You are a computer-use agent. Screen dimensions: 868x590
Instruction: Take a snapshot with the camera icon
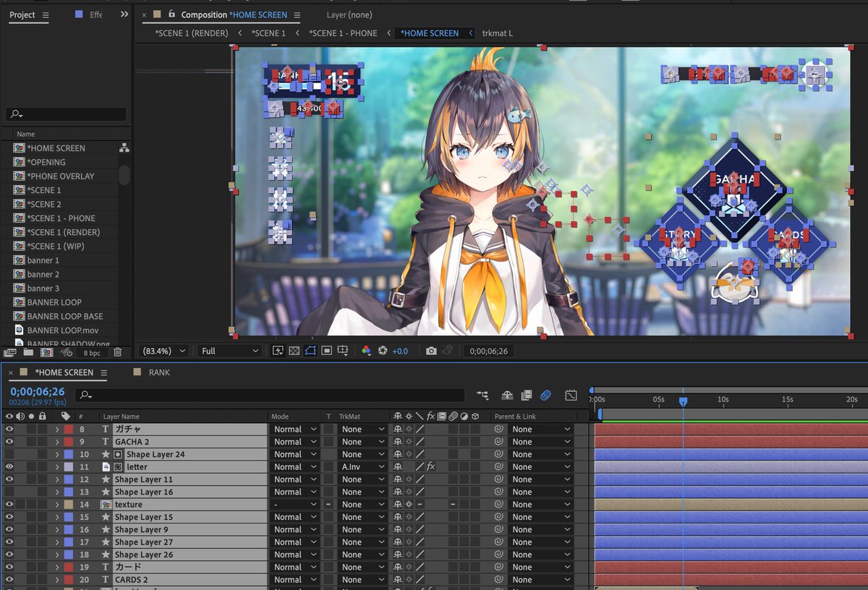tap(431, 351)
